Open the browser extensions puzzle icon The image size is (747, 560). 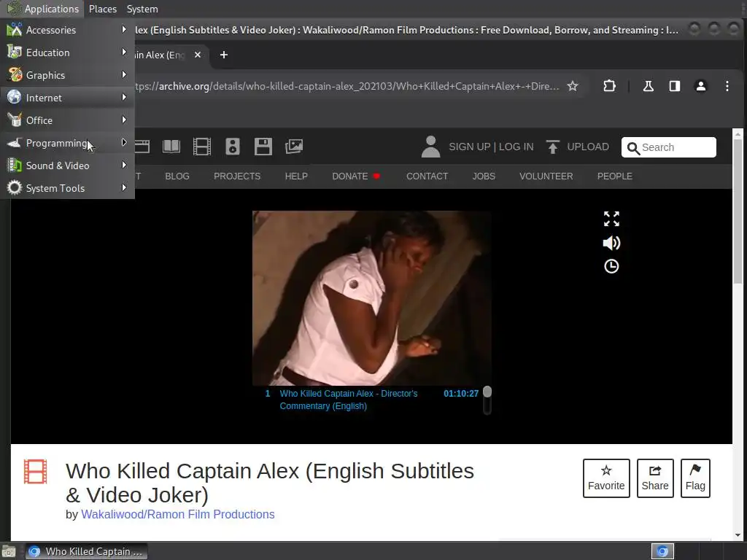point(609,86)
